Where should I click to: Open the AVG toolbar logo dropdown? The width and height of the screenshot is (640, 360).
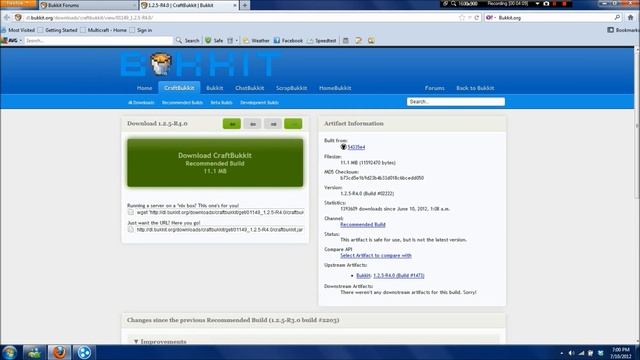11,40
